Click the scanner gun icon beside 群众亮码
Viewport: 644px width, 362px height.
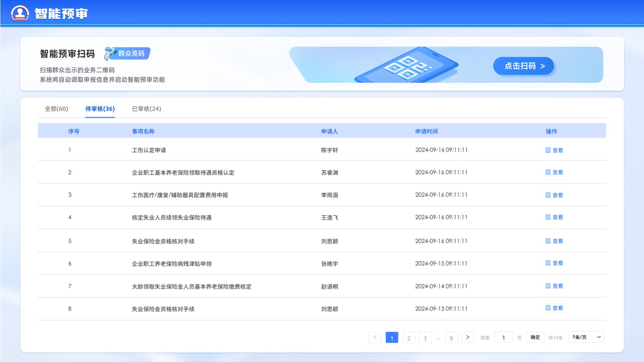pyautogui.click(x=109, y=53)
